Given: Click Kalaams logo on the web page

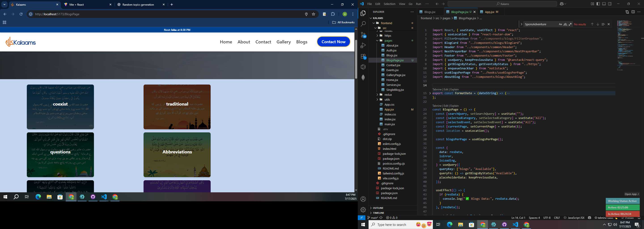Looking at the screenshot, I should [x=21, y=42].
